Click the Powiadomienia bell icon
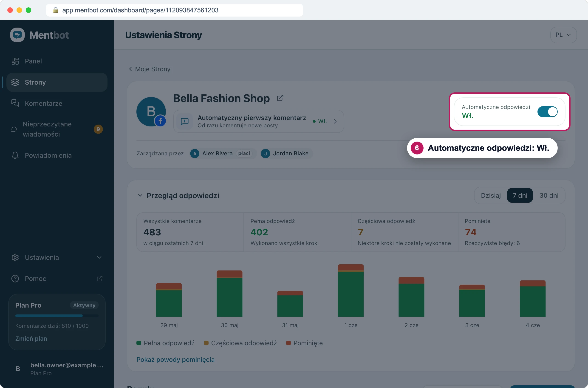This screenshot has height=388, width=588. pos(15,155)
